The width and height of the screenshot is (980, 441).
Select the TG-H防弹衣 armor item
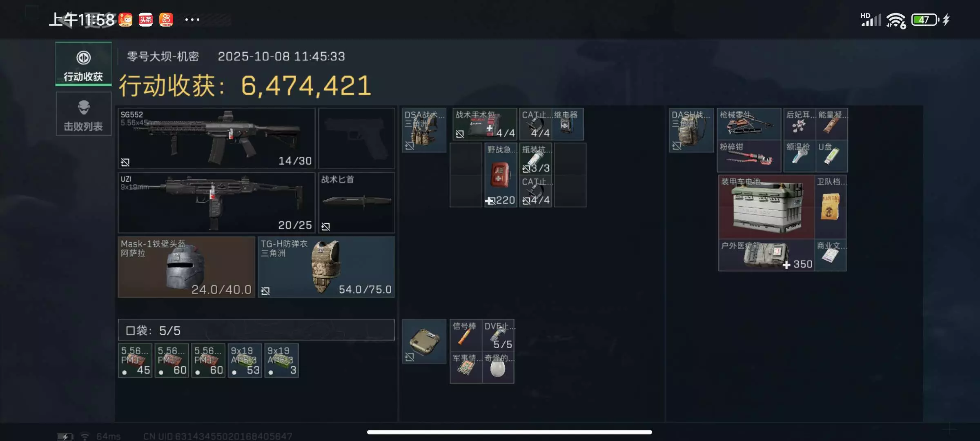(326, 267)
